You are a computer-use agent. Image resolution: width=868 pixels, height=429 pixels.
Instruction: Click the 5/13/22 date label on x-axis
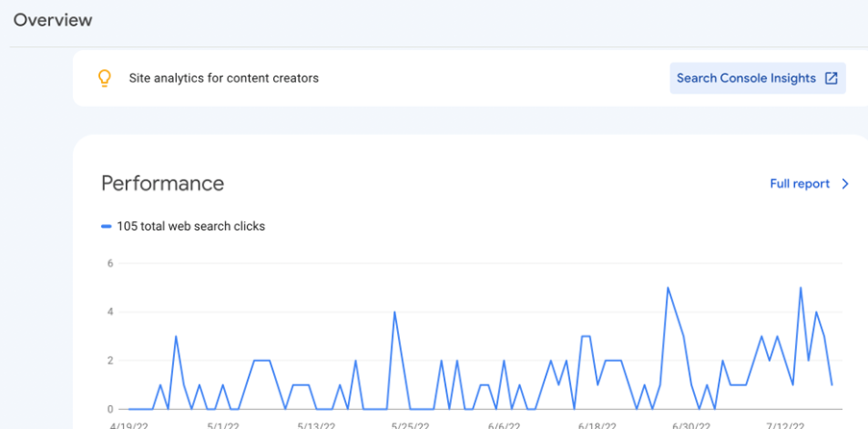(316, 423)
